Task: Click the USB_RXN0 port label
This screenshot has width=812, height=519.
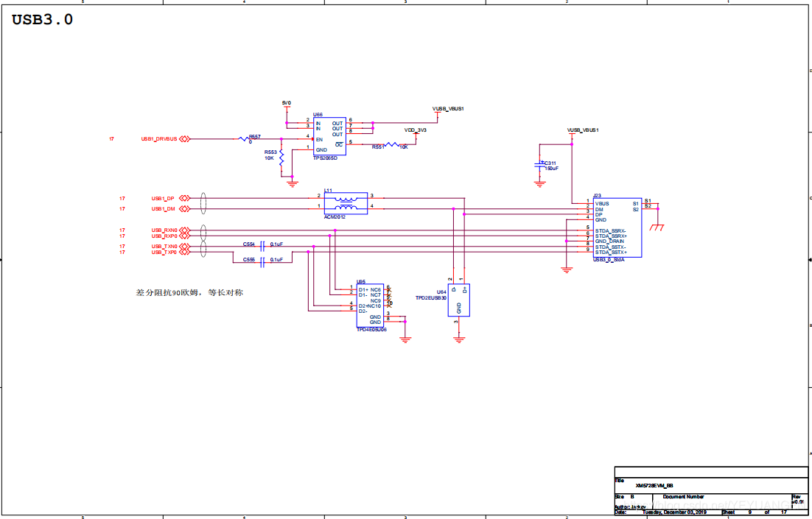Action: coord(164,230)
